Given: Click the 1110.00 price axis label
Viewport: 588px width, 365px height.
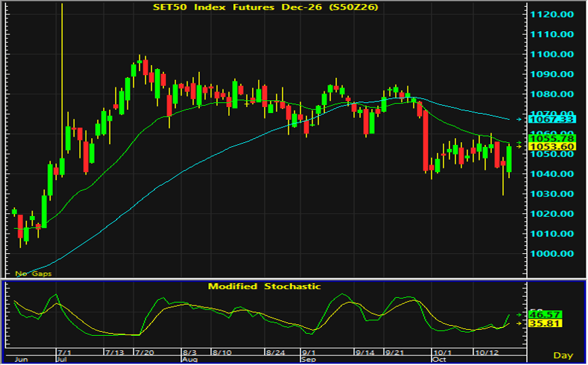Looking at the screenshot, I should [551, 35].
